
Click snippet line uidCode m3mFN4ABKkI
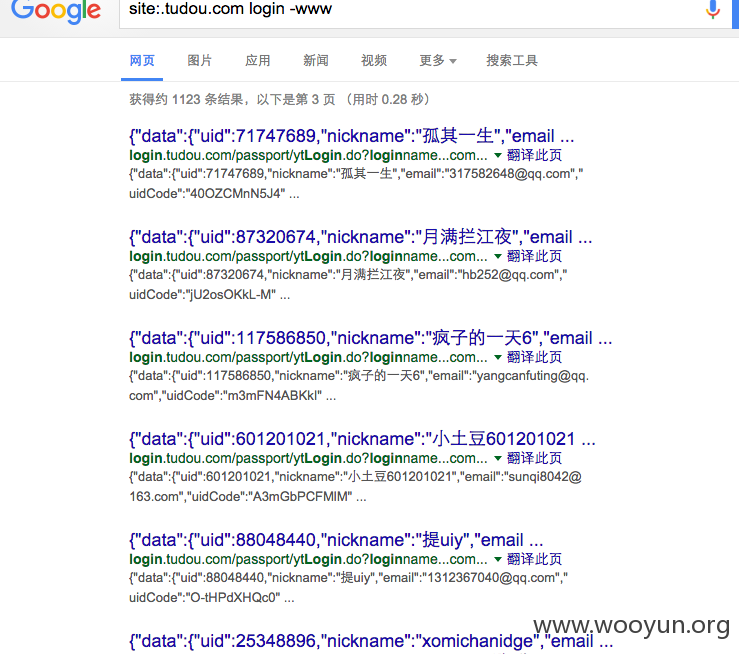[x=232, y=395]
